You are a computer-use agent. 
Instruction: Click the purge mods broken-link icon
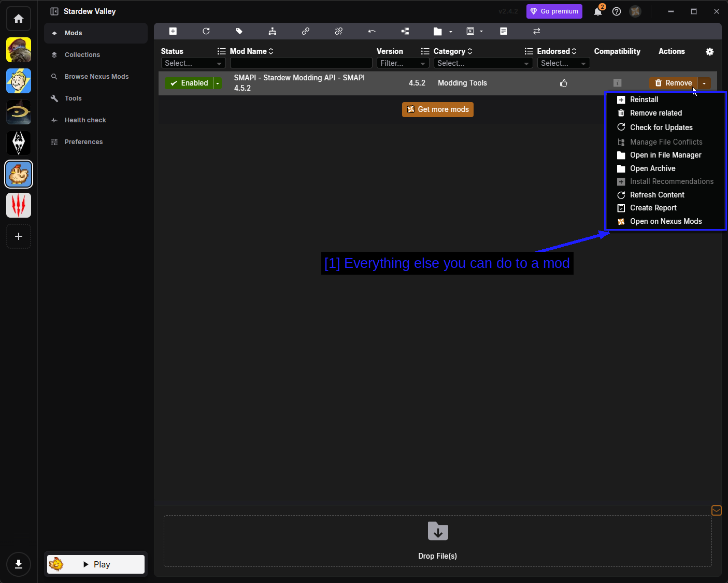[x=339, y=31]
